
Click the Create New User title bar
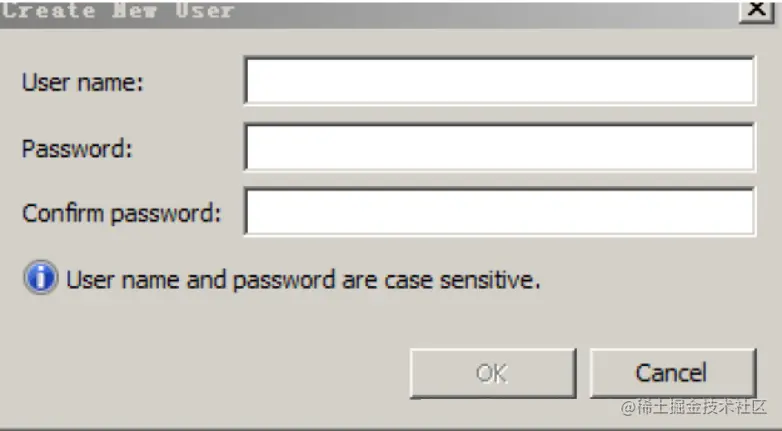pyautogui.click(x=369, y=12)
